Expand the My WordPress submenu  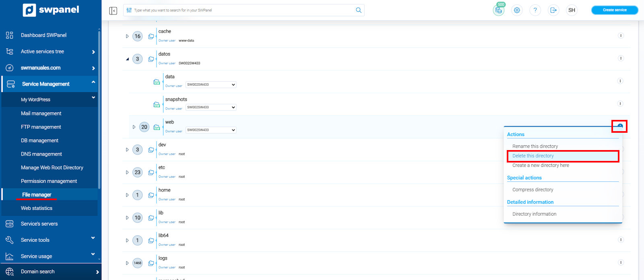tap(93, 98)
